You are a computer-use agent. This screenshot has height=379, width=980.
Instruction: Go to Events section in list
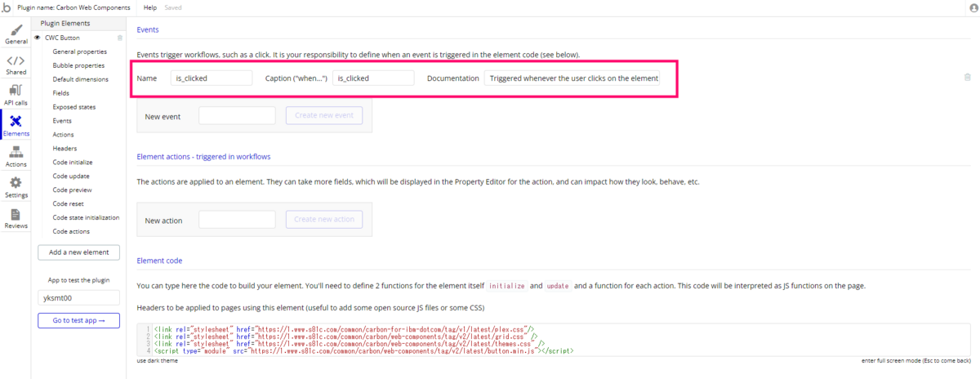[x=62, y=121]
